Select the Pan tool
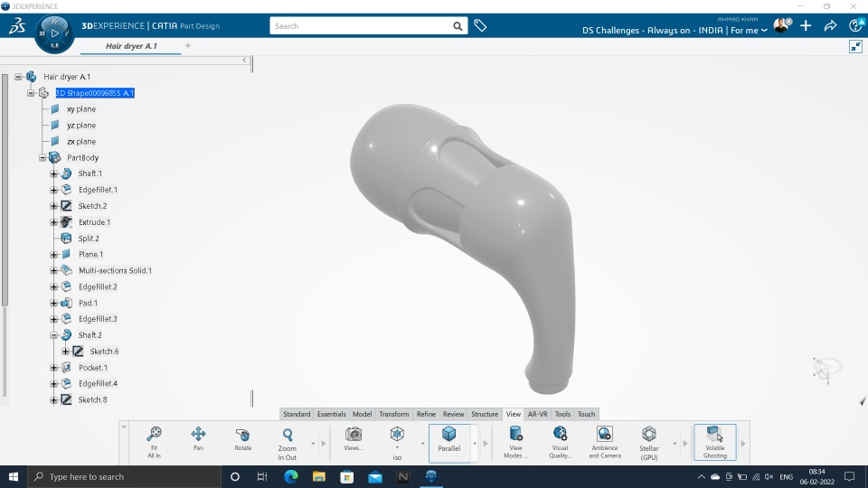This screenshot has width=868, height=488. click(x=198, y=439)
